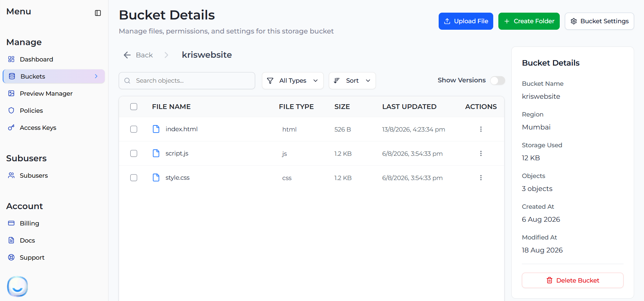
Task: Click the file icon beside script.js
Action: [x=156, y=153]
